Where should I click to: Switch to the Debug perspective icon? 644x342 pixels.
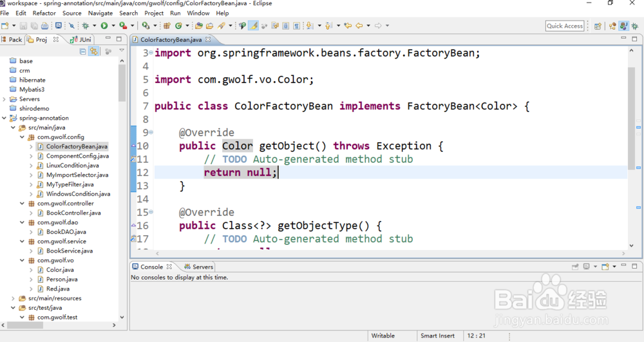pos(635,26)
